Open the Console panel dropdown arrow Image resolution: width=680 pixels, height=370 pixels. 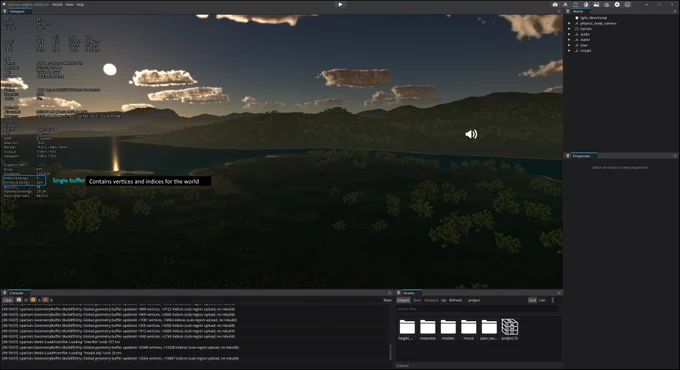(x=4, y=293)
